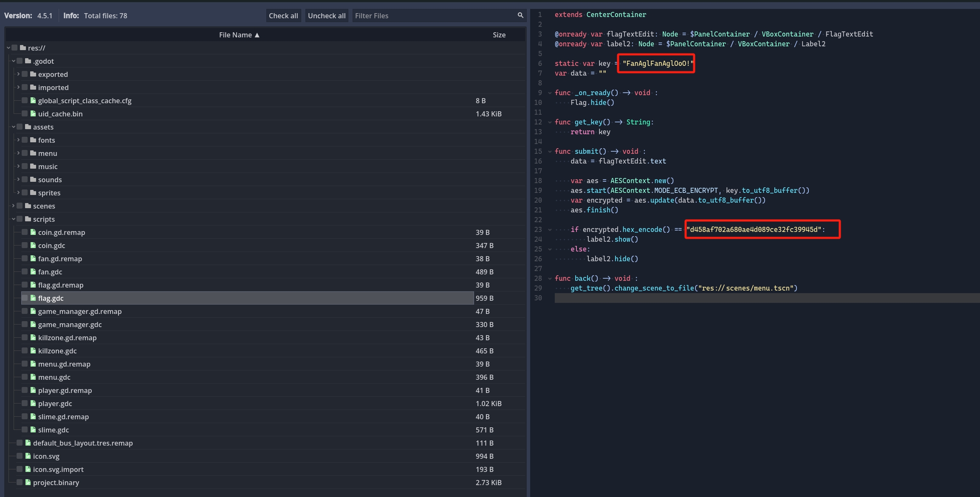Tick the checkbox next to coin.gd.remap

click(x=25, y=232)
